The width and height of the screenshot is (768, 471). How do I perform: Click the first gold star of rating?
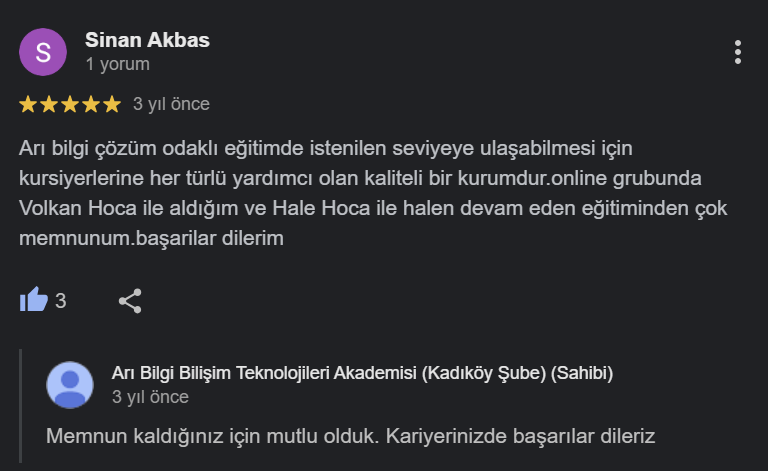[28, 104]
